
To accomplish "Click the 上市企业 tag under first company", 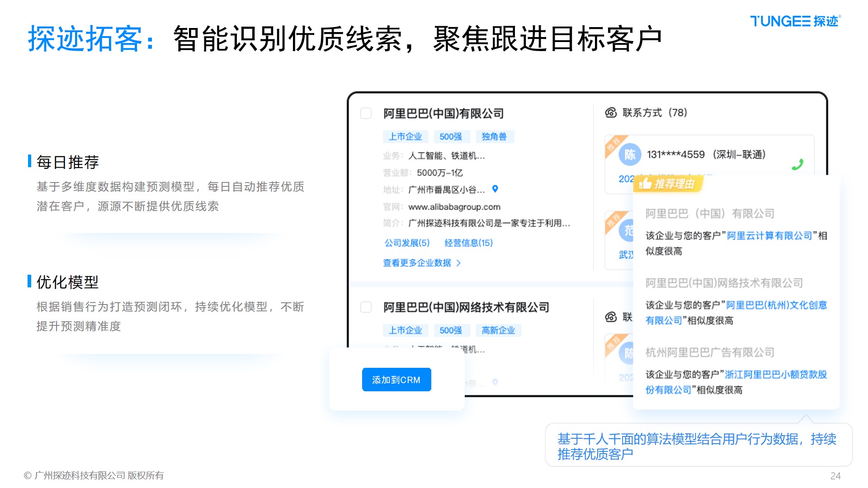I will coord(405,136).
